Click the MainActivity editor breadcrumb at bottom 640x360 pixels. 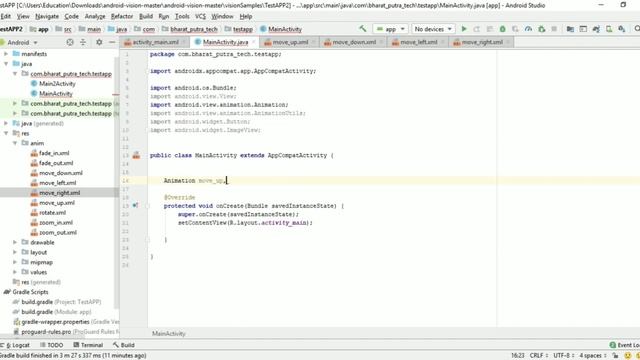click(x=169, y=333)
